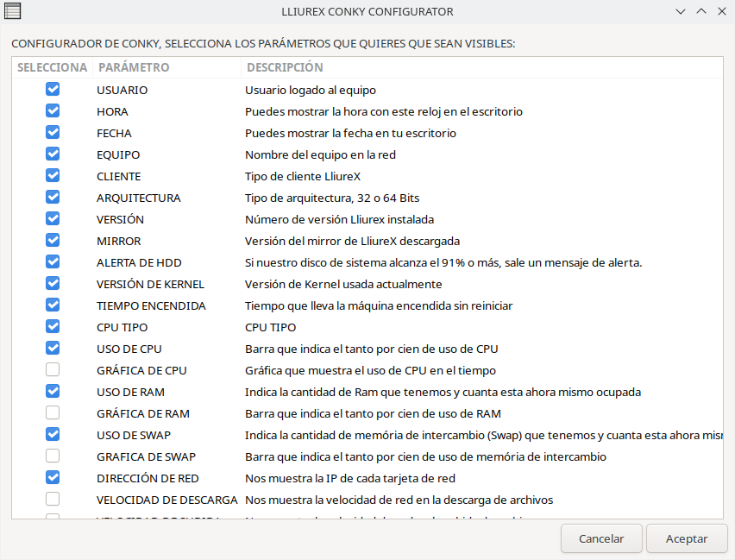This screenshot has height=560, width=735.
Task: Enable the GRAFICA DE SWAP checkbox
Action: (x=53, y=456)
